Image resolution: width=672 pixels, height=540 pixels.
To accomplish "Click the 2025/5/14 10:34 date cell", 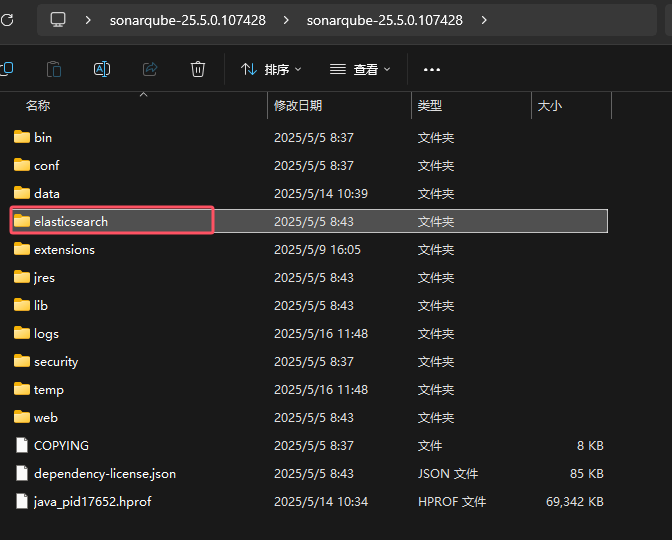I will click(x=321, y=501).
